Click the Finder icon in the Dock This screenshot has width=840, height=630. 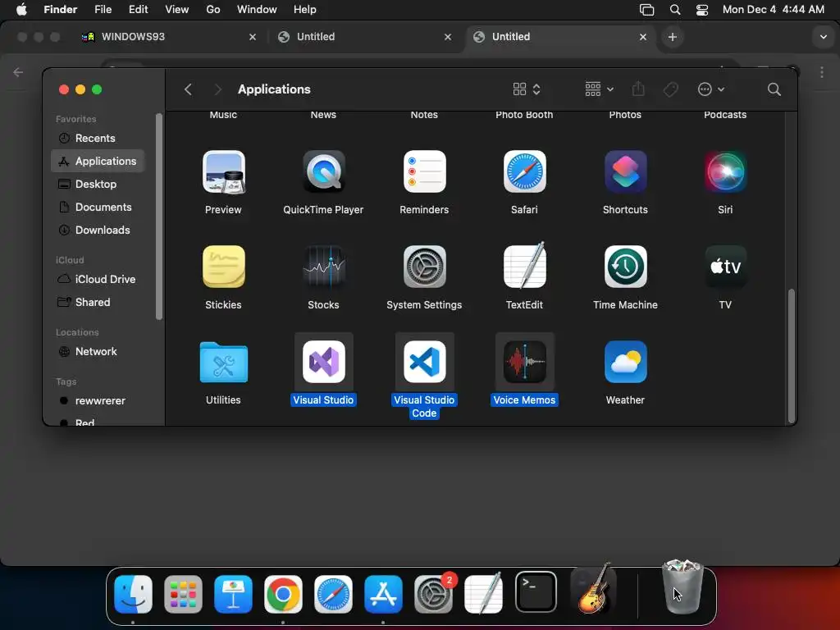click(x=134, y=594)
